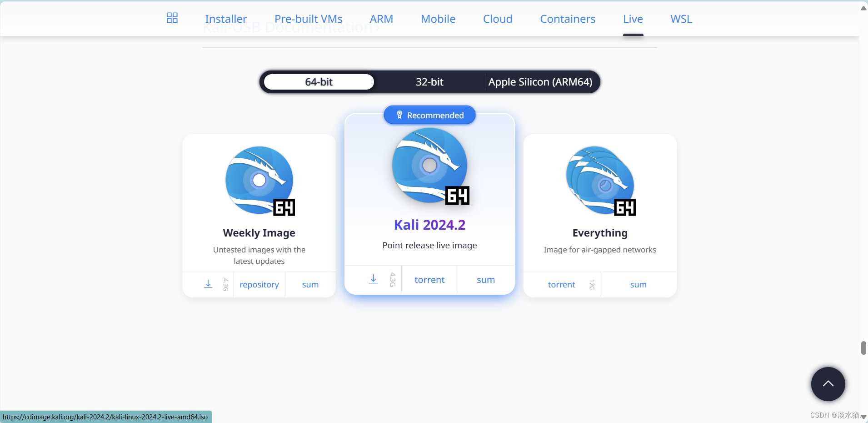Switch to 32-bit architecture
Image resolution: width=868 pixels, height=423 pixels.
pos(429,82)
